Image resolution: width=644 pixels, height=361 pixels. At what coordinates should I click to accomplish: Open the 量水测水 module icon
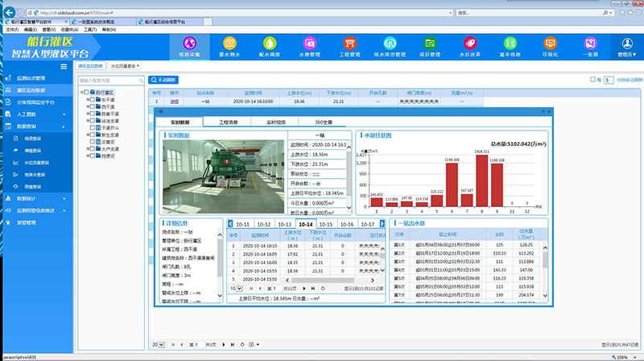230,44
